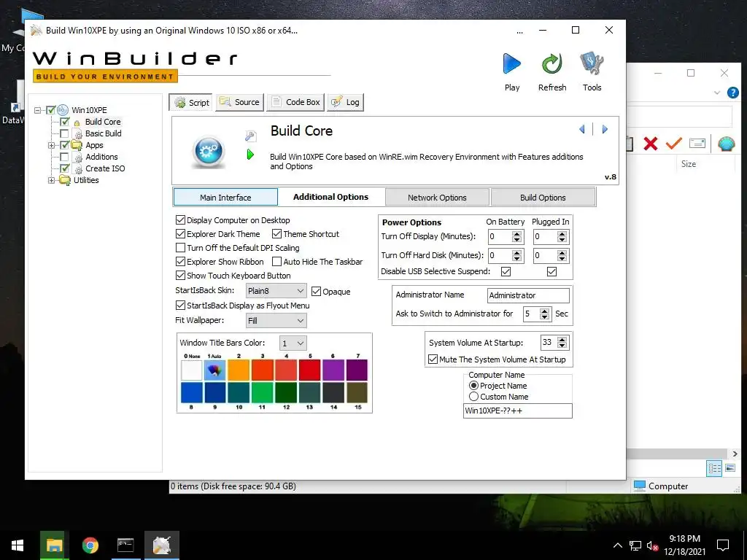Pick the purple color swatch 6

coord(333,370)
